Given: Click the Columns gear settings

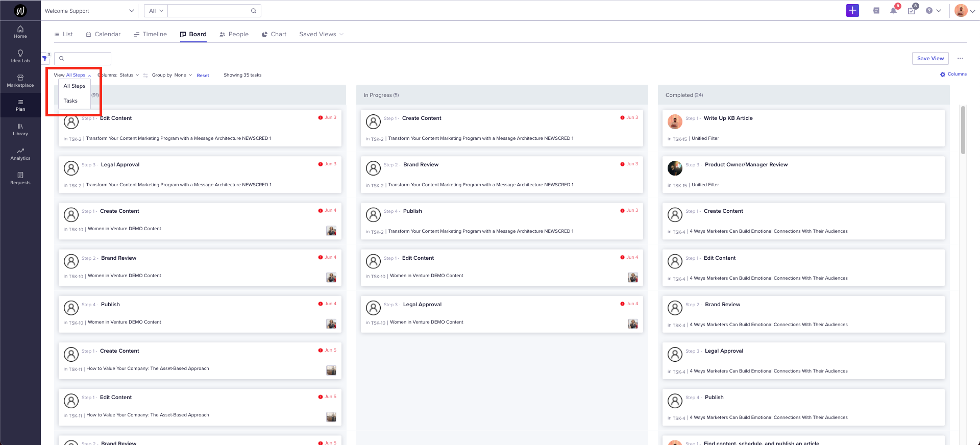Looking at the screenshot, I should click(x=953, y=75).
